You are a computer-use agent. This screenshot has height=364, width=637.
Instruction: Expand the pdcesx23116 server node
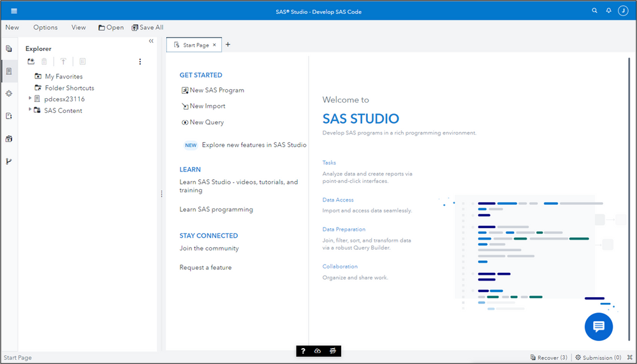(30, 99)
